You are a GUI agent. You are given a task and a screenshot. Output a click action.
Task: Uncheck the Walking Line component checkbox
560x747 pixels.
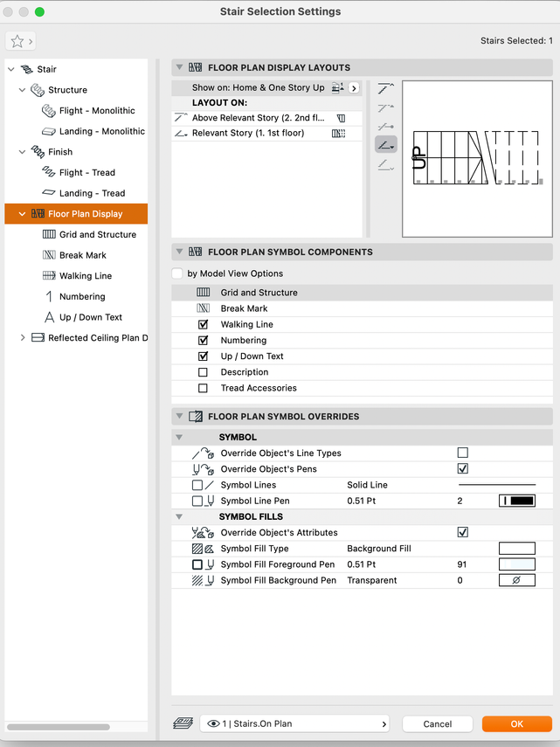tap(203, 324)
